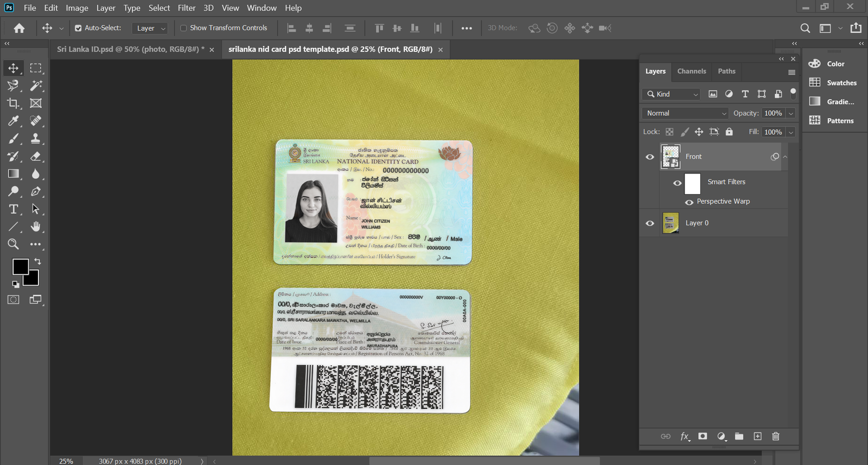Select the Rectangular Marquee tool
868x465 pixels.
click(x=36, y=68)
